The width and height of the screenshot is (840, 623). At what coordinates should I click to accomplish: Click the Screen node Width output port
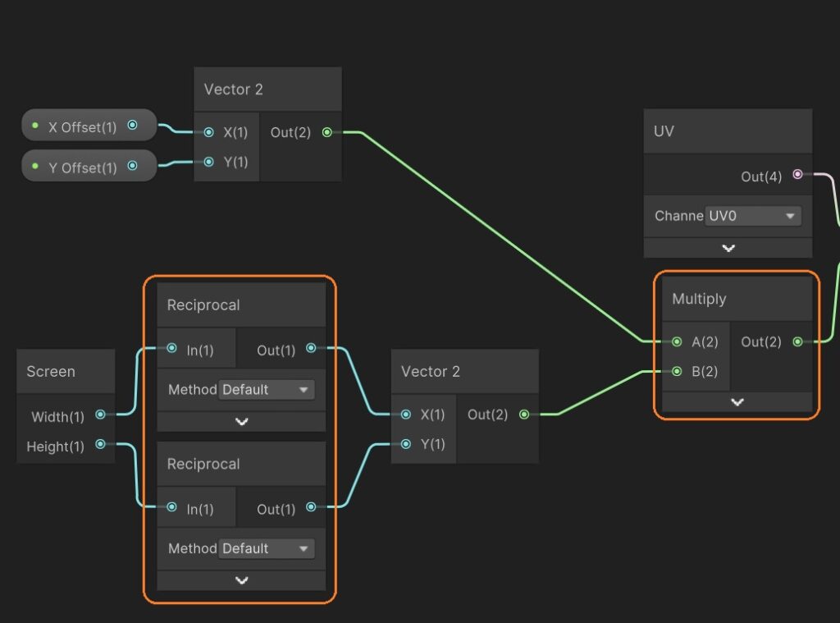100,415
